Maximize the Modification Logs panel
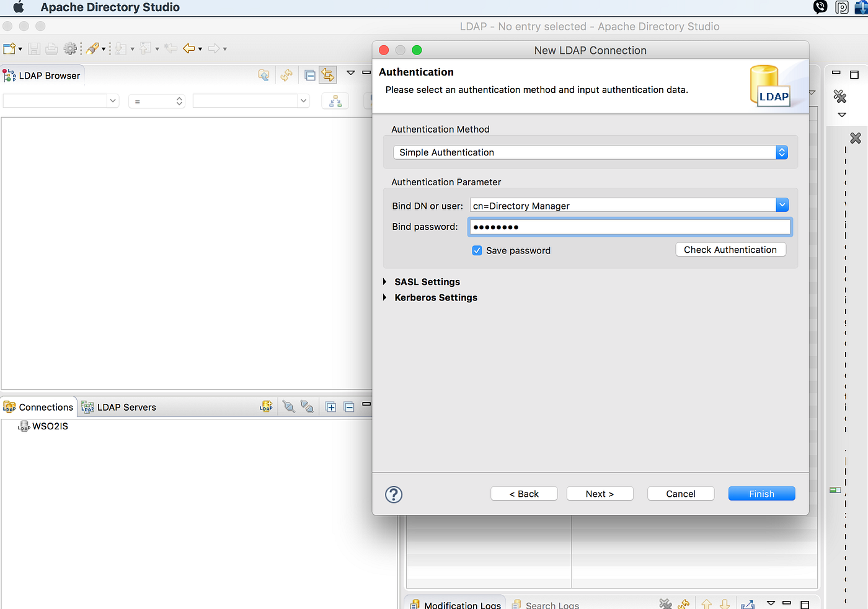This screenshot has width=868, height=609. [x=805, y=604]
